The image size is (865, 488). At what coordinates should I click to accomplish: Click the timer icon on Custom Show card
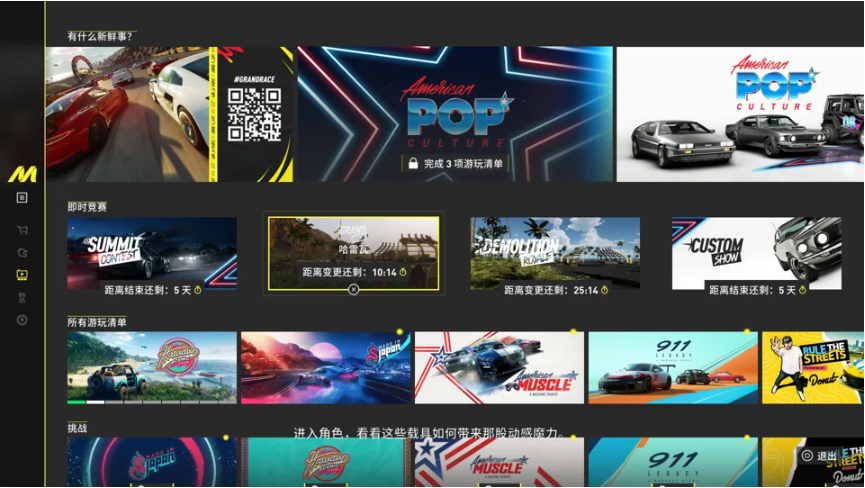802,290
